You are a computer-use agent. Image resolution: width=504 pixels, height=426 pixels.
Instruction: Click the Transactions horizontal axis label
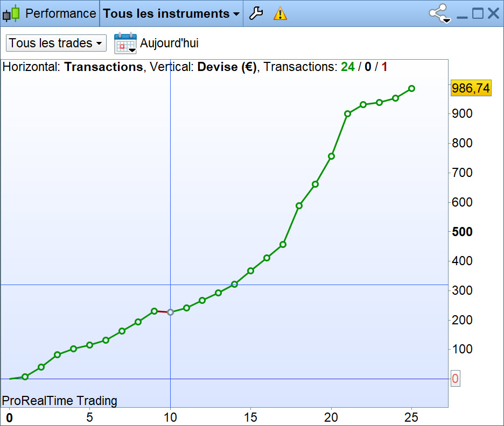[103, 67]
